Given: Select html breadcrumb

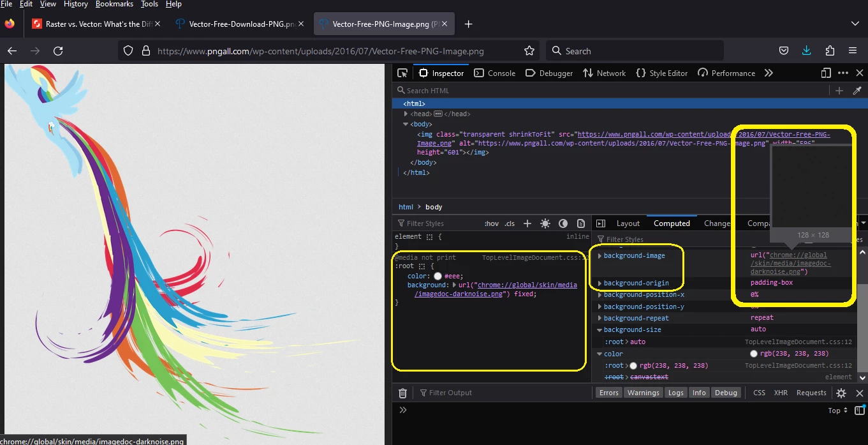Looking at the screenshot, I should [x=406, y=207].
